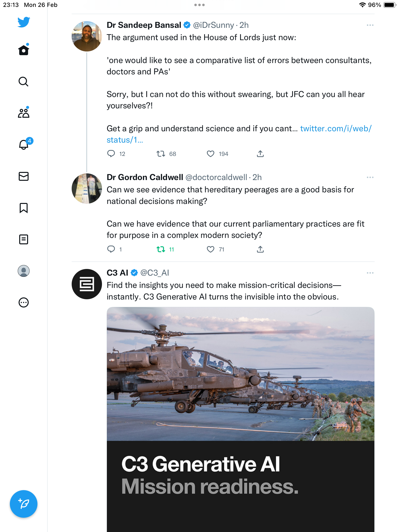
Task: Open the twitter.com/i/web/status link
Action: (239, 134)
